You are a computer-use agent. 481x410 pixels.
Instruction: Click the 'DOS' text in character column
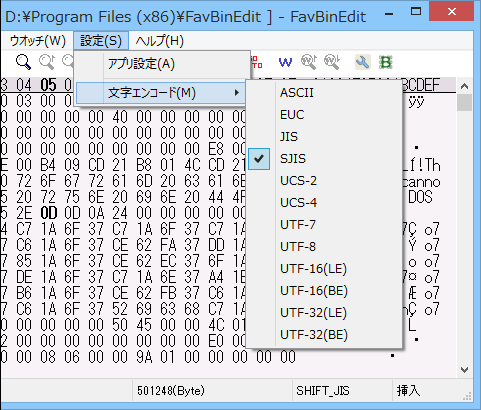pyautogui.click(x=420, y=197)
